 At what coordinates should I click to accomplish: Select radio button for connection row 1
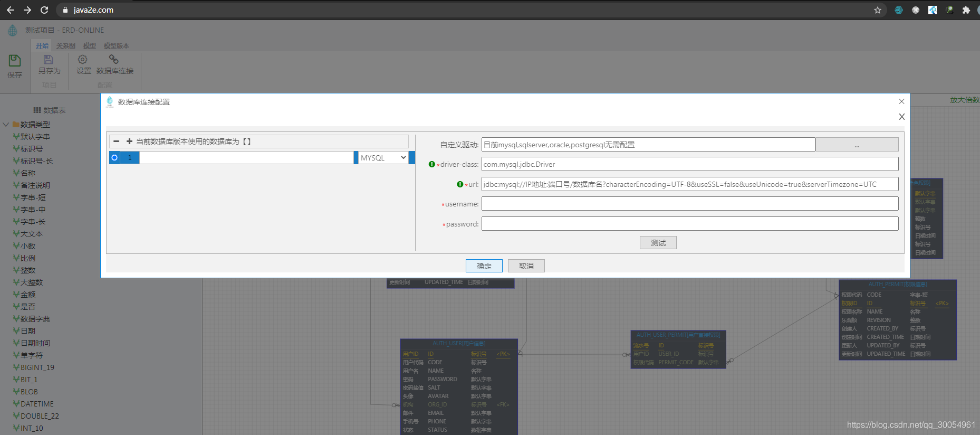coord(114,158)
